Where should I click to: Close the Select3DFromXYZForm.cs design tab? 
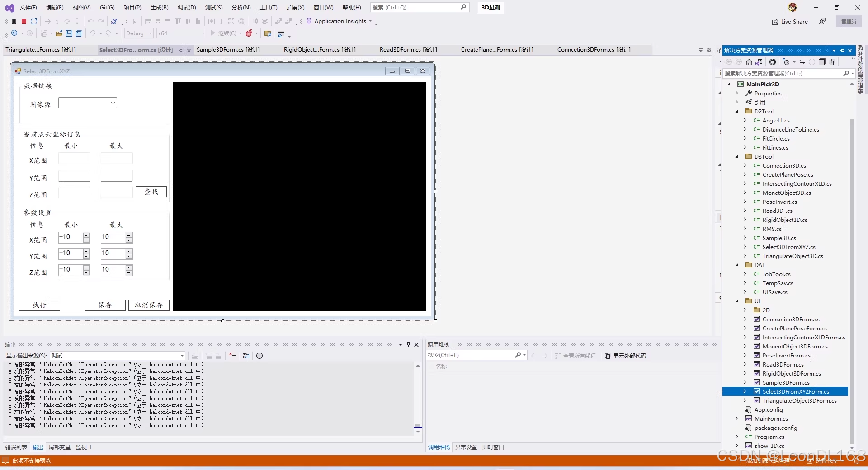189,50
